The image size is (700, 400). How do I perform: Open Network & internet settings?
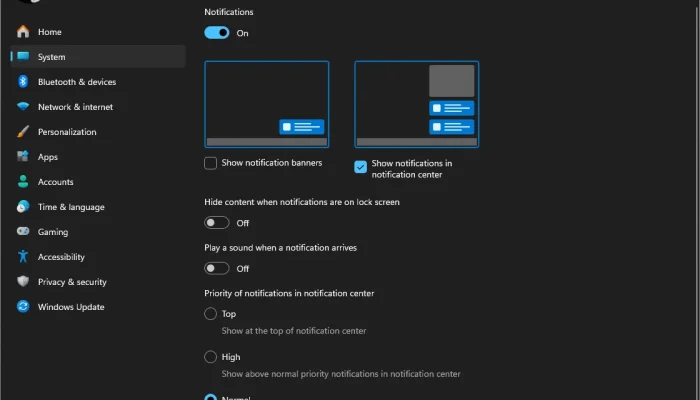[x=98, y=107]
